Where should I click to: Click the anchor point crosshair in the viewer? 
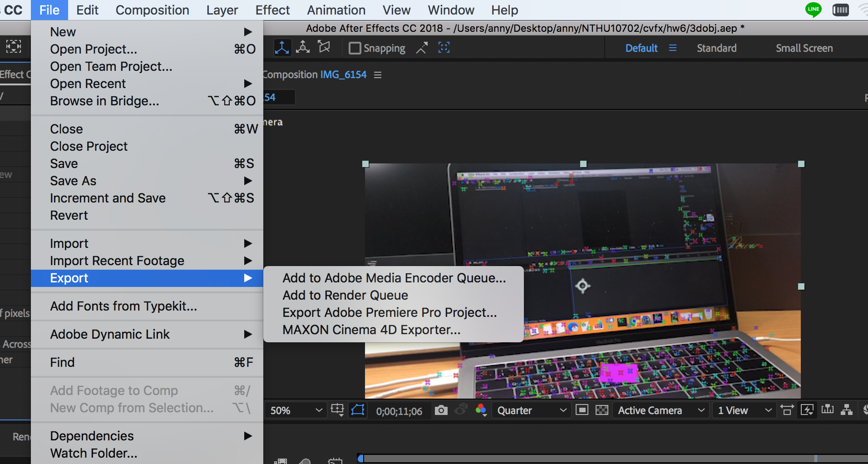coord(583,286)
